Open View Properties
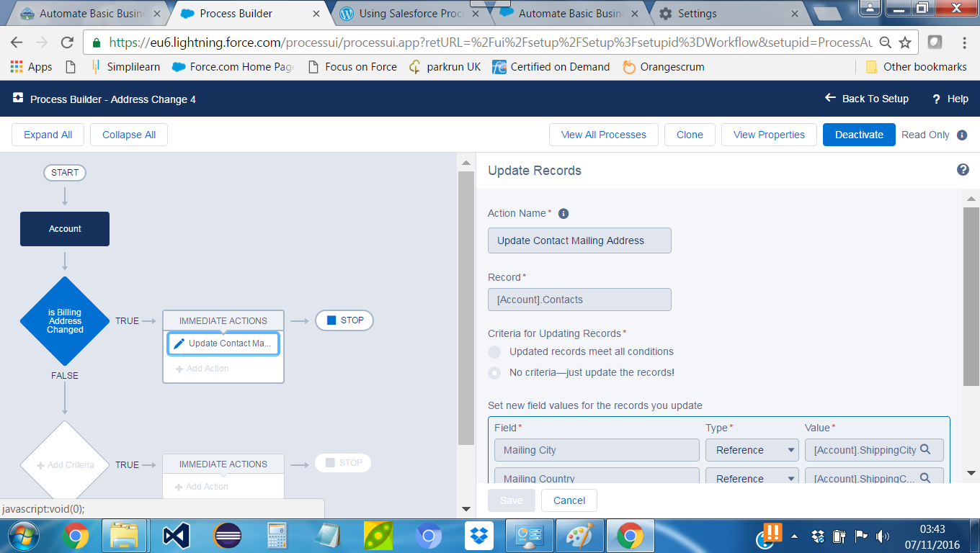980x553 pixels. click(769, 135)
